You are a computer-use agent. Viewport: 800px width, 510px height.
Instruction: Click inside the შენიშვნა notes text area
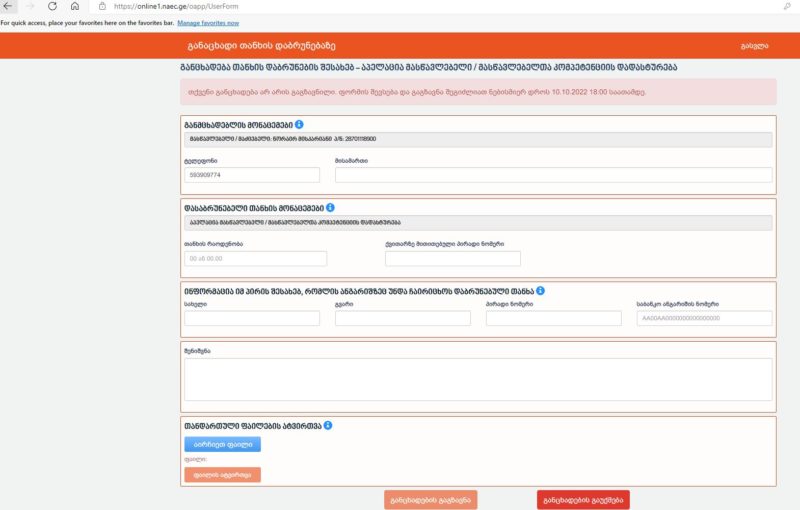pyautogui.click(x=478, y=379)
